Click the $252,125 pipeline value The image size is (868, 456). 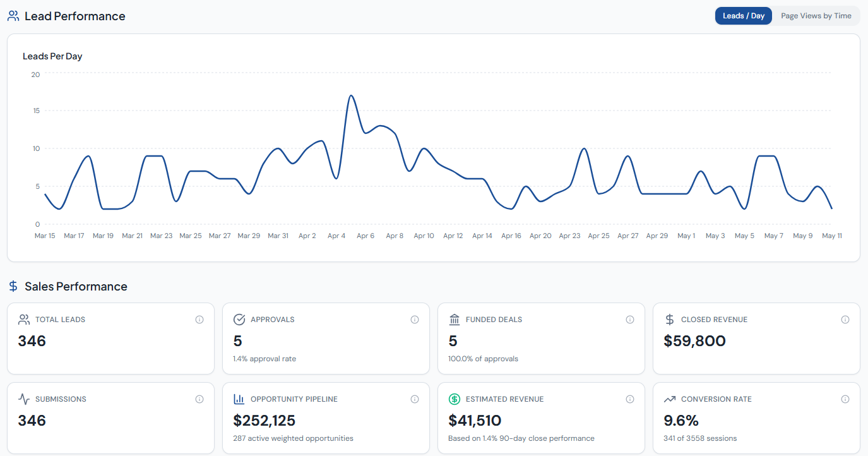[x=265, y=421]
